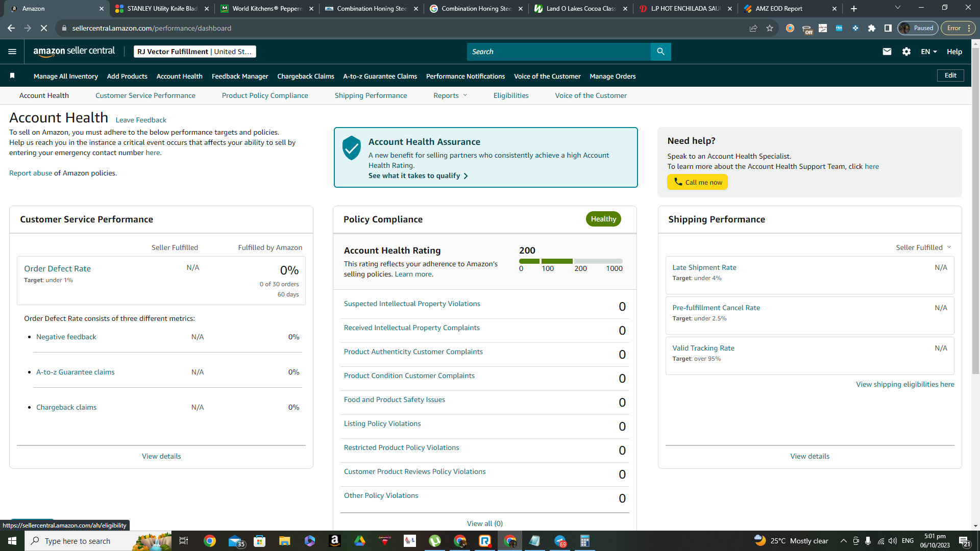This screenshot has height=551, width=980.
Task: Click the Account Health Rating progress bar
Action: 571,261
